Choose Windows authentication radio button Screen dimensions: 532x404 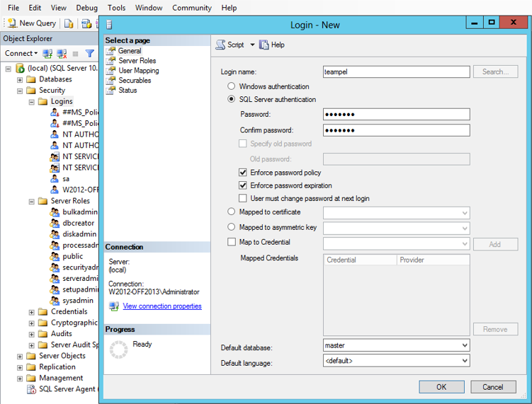click(232, 86)
